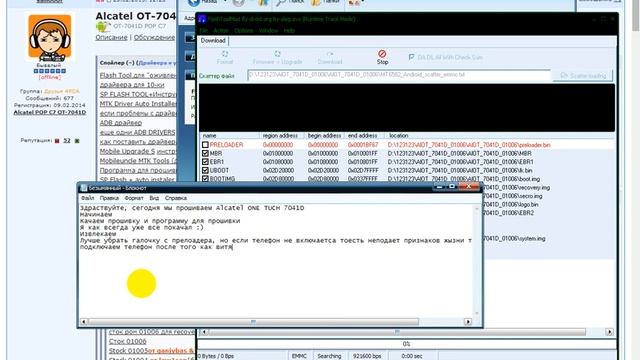Open the ADB драйвер link

click(121, 122)
